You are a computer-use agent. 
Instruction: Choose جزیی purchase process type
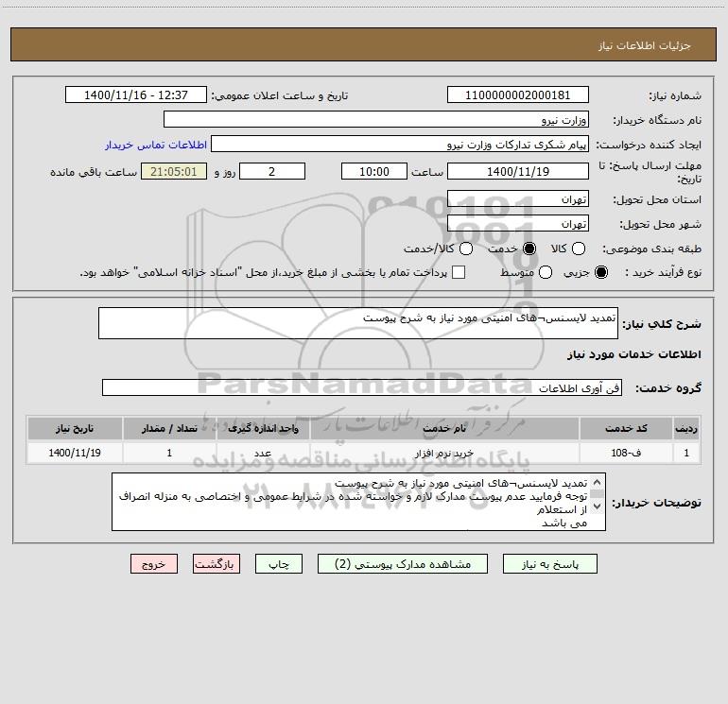coord(600,272)
